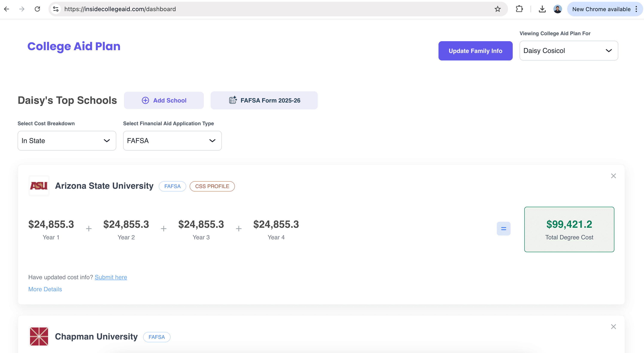Remove Arizona State University card

[x=613, y=176]
